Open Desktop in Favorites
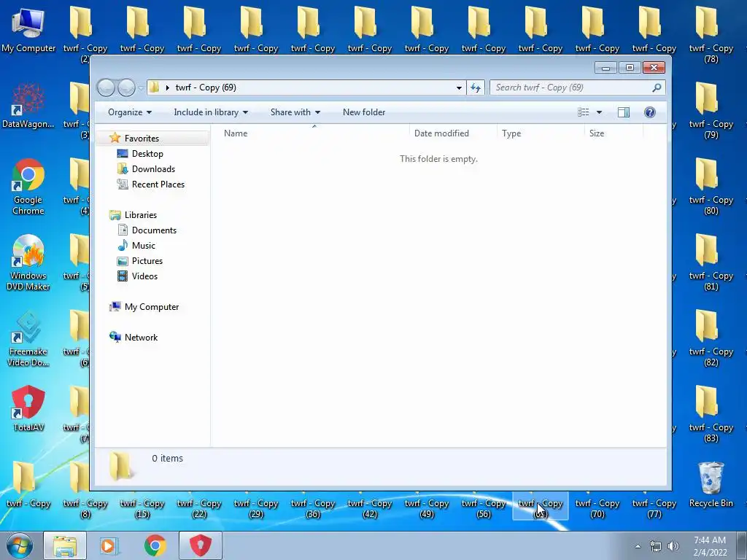Image resolution: width=747 pixels, height=560 pixels. coord(147,154)
